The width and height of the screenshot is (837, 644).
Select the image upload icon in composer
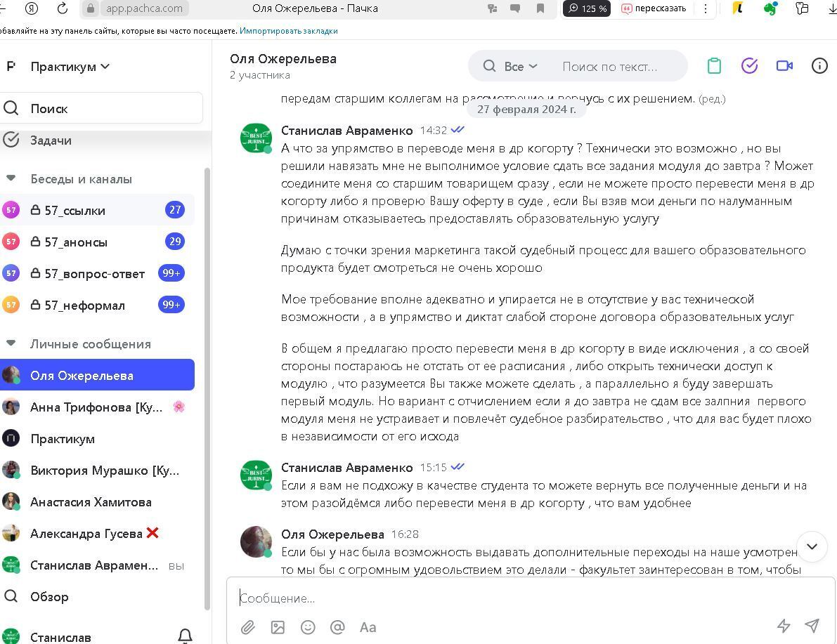coord(278,627)
